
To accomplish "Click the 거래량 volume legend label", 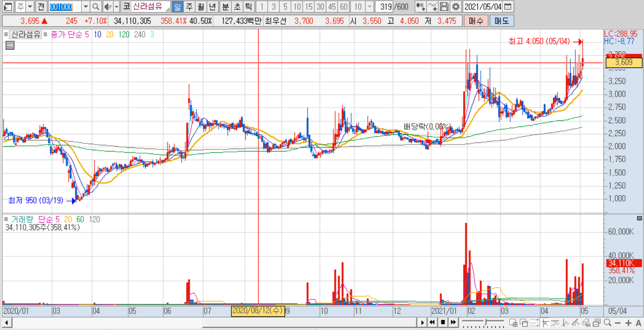I will click(22, 219).
